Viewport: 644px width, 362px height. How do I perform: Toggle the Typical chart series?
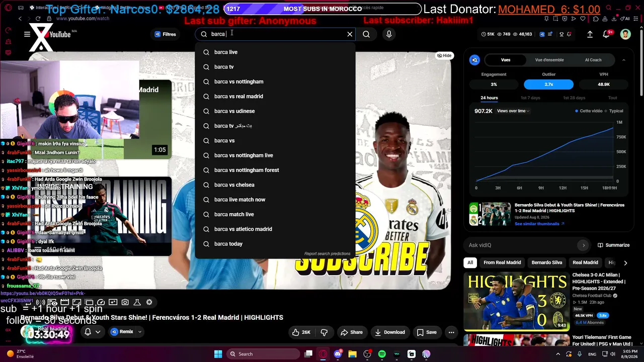(x=613, y=111)
